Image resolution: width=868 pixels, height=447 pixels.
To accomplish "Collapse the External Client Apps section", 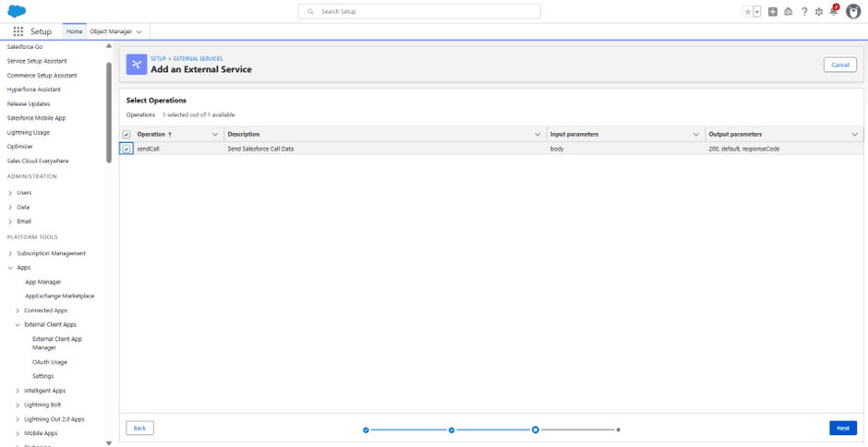I will (18, 325).
